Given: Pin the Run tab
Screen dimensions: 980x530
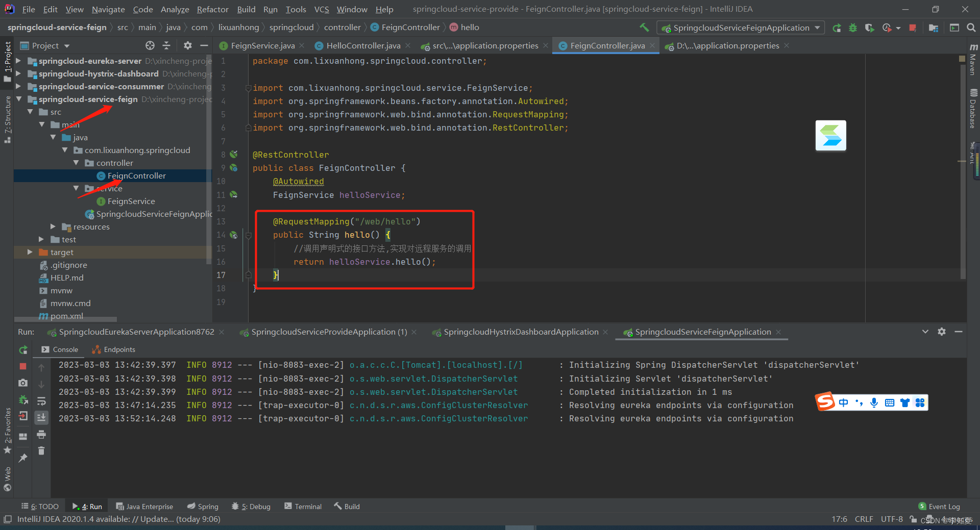Looking at the screenshot, I should click(x=23, y=458).
